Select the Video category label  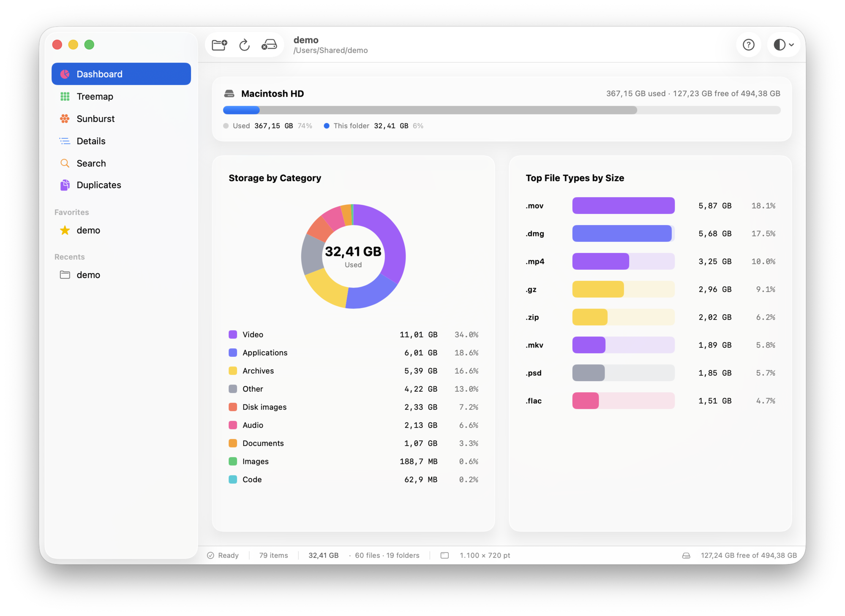(x=253, y=334)
